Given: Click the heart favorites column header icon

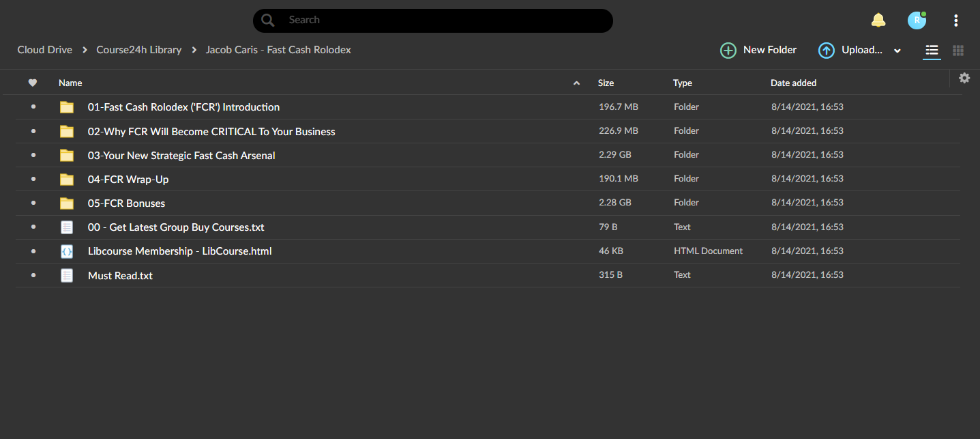Looking at the screenshot, I should (x=33, y=83).
